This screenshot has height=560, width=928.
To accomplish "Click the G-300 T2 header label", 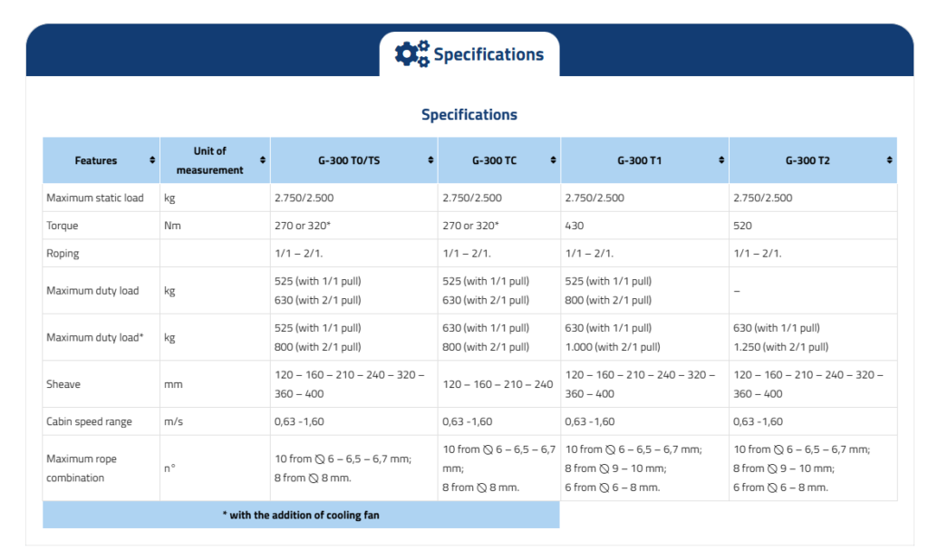I will tap(807, 160).
